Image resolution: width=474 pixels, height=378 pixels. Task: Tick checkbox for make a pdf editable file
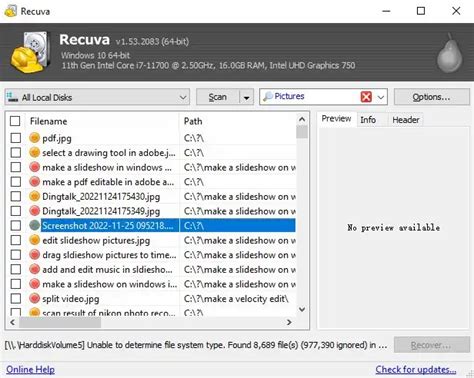click(16, 182)
